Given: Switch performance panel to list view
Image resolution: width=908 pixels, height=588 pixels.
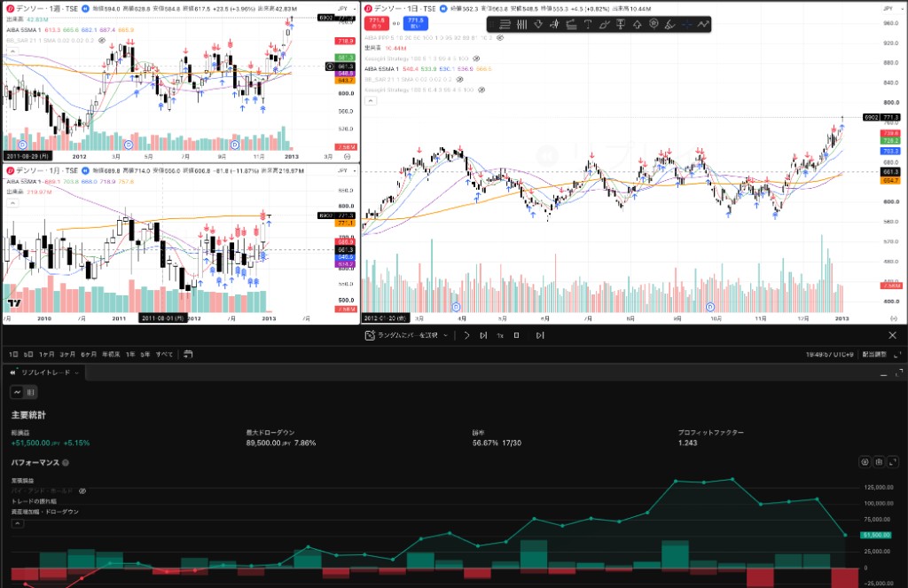Looking at the screenshot, I should [31, 392].
